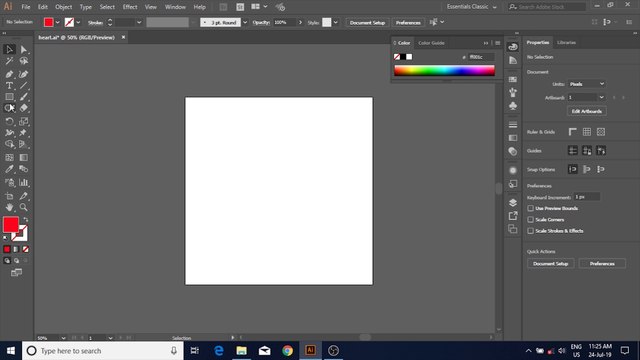Open the Window menu
The image size is (640, 360).
(175, 7)
